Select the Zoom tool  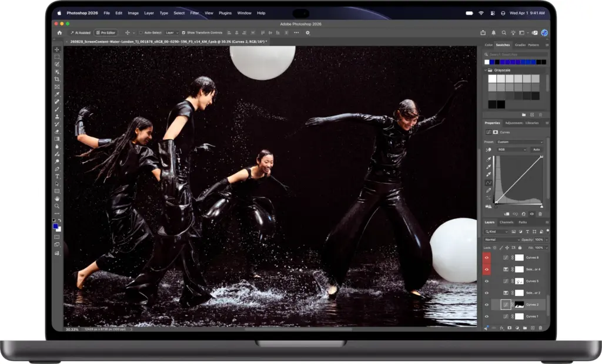(57, 206)
